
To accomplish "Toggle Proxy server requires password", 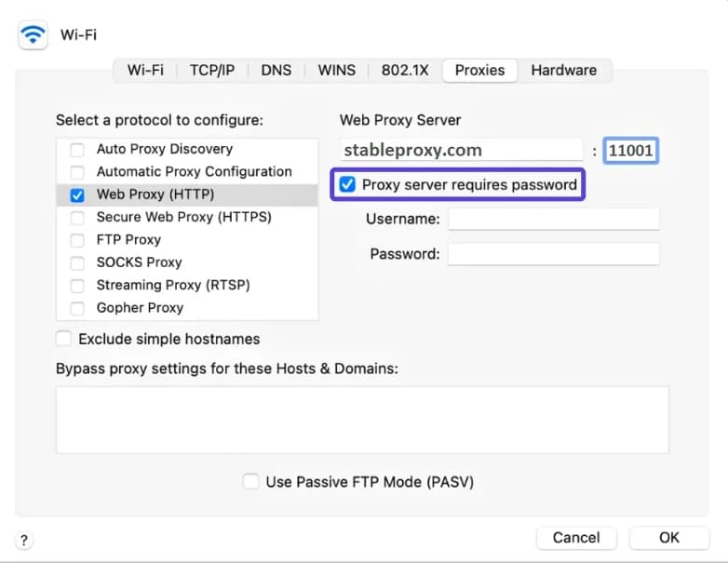I will pos(347,185).
